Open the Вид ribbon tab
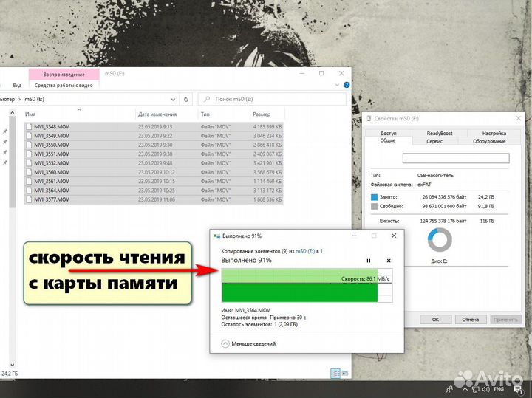 (x=17, y=86)
